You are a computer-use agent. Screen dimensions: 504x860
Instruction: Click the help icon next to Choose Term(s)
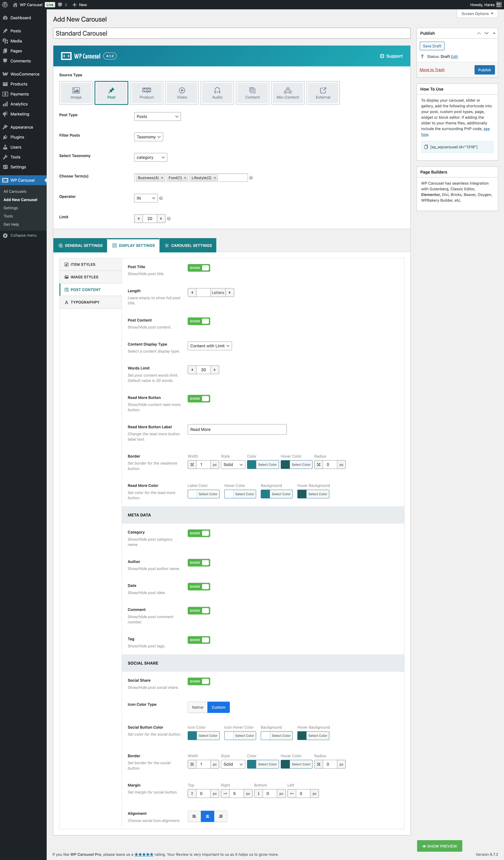pyautogui.click(x=251, y=178)
